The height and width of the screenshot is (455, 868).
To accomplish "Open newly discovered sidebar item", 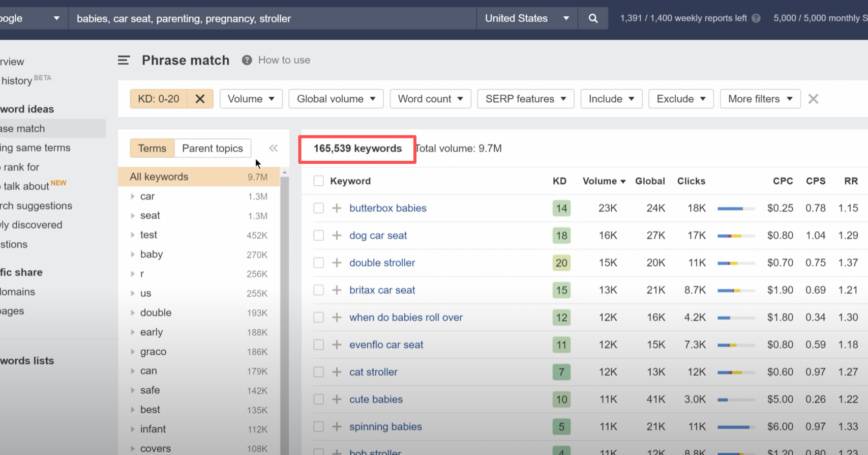I will [x=31, y=225].
